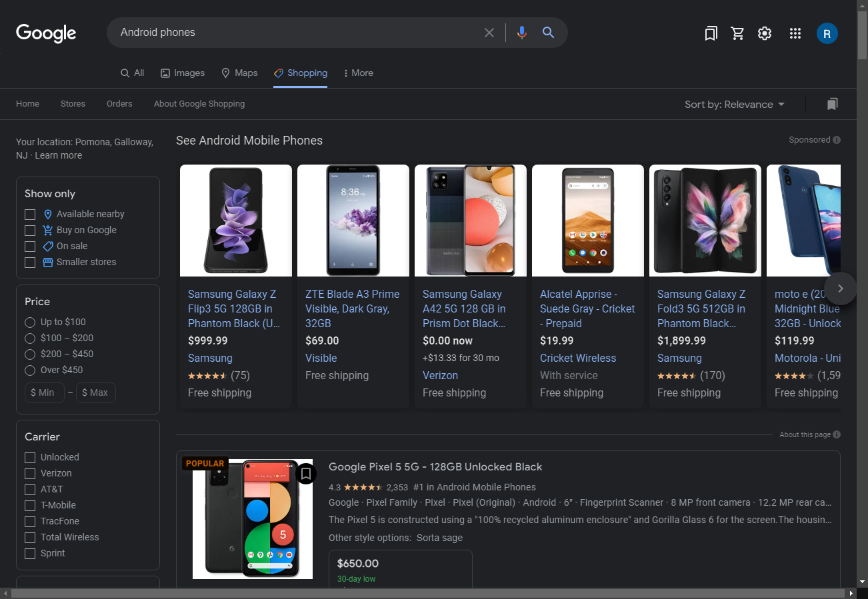Image resolution: width=868 pixels, height=599 pixels.
Task: Open the shopping cart icon
Action: click(737, 33)
